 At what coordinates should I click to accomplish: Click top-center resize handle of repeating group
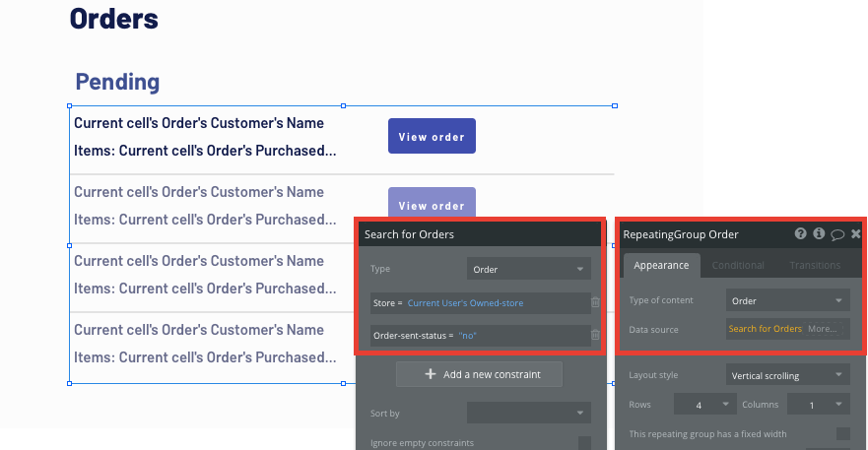click(x=343, y=105)
